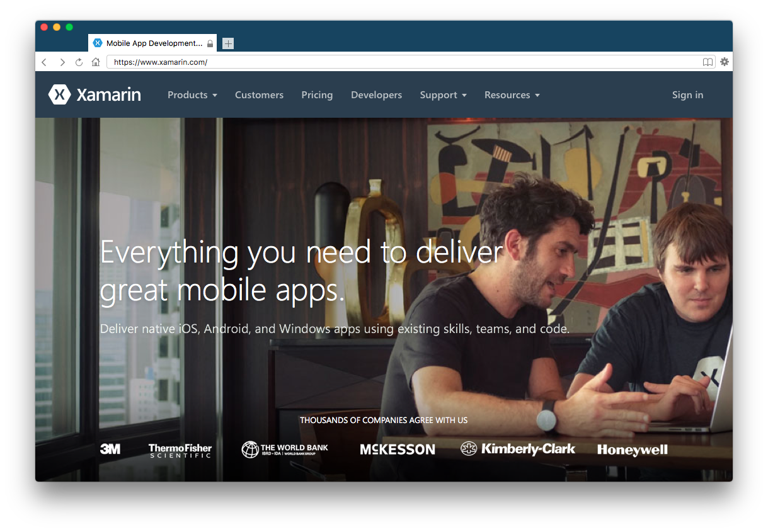Viewport: 768px width, 532px height.
Task: Go to the browser home icon
Action: click(96, 62)
